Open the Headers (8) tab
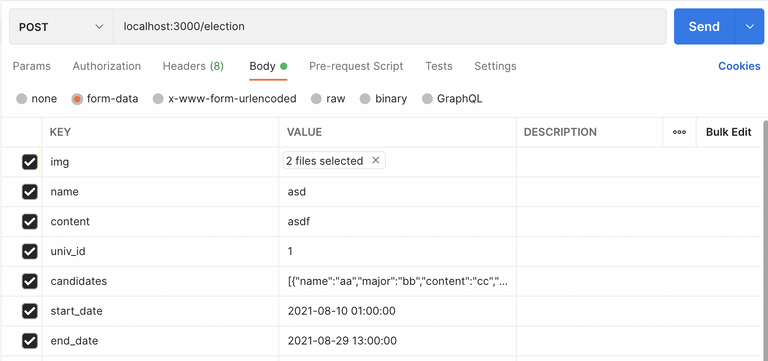 click(193, 66)
